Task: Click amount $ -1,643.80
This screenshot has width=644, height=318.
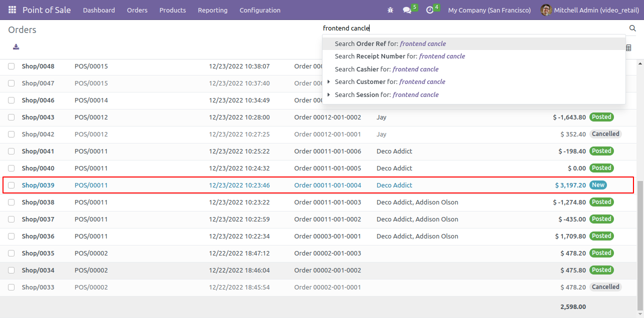Action: (x=569, y=117)
